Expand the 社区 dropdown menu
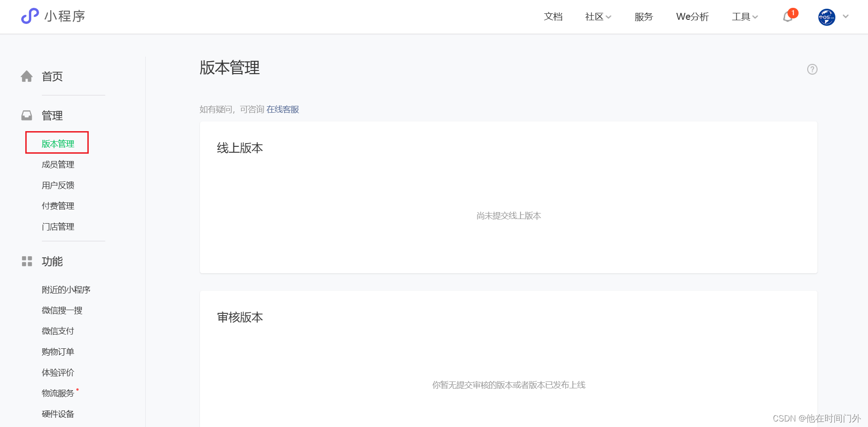 coord(598,17)
